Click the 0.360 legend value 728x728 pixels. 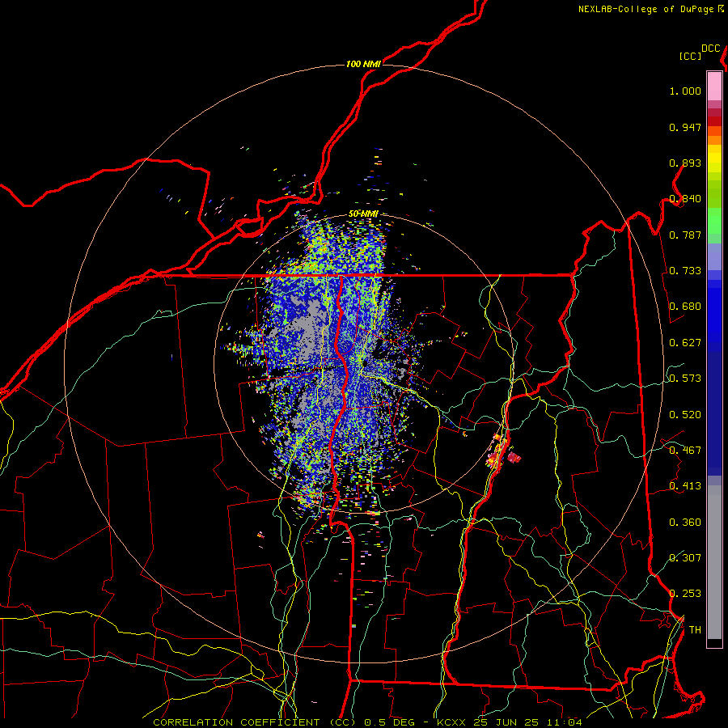tap(685, 523)
